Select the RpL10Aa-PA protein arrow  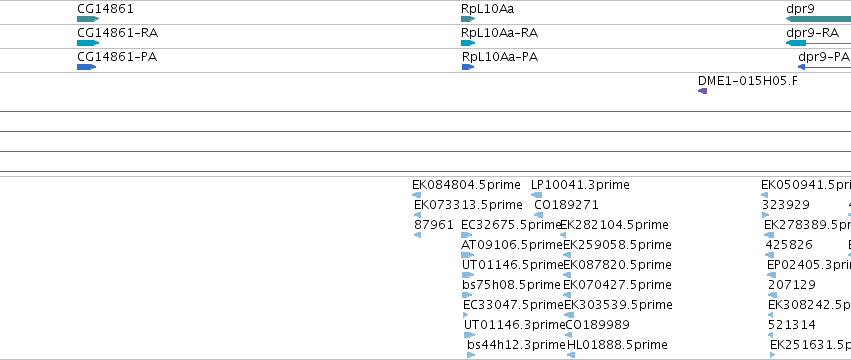[x=468, y=67]
